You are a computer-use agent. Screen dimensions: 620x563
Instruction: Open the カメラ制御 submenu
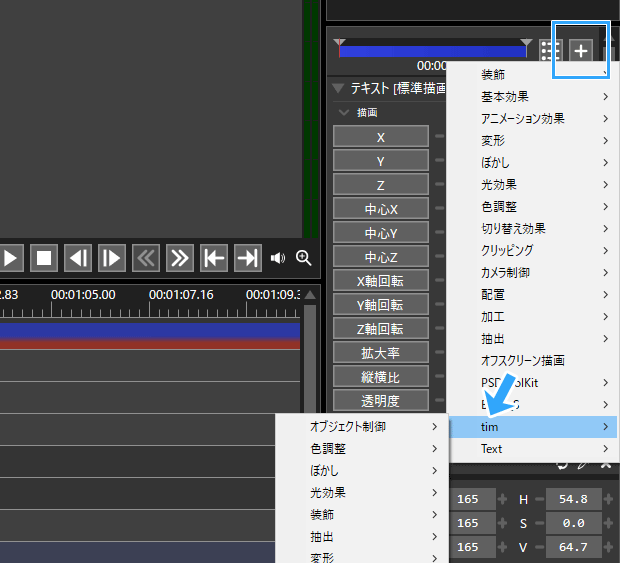coord(533,273)
